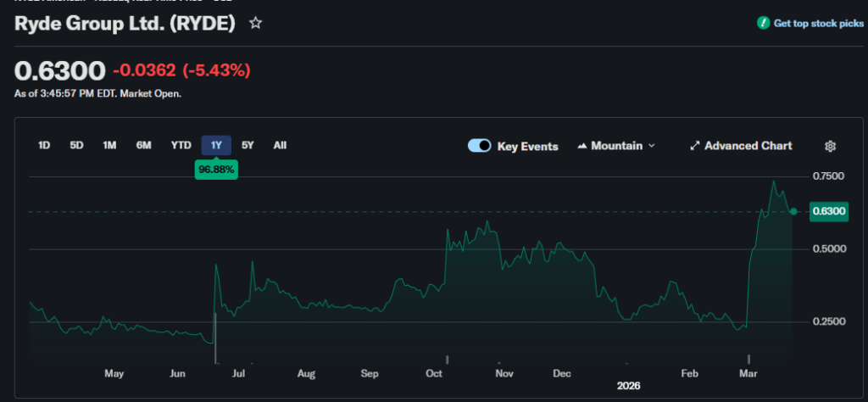The width and height of the screenshot is (868, 402).
Task: Select the 6M range tab
Action: 143,145
